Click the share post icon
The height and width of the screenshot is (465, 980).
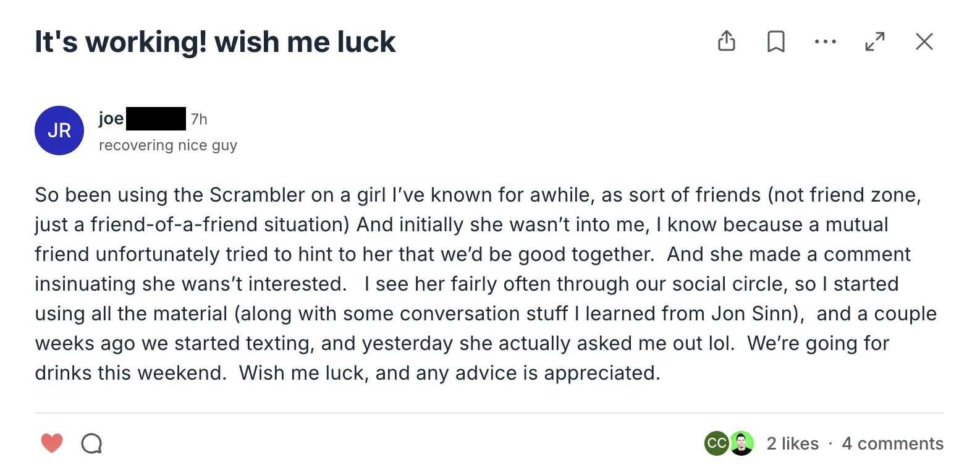pyautogui.click(x=727, y=41)
